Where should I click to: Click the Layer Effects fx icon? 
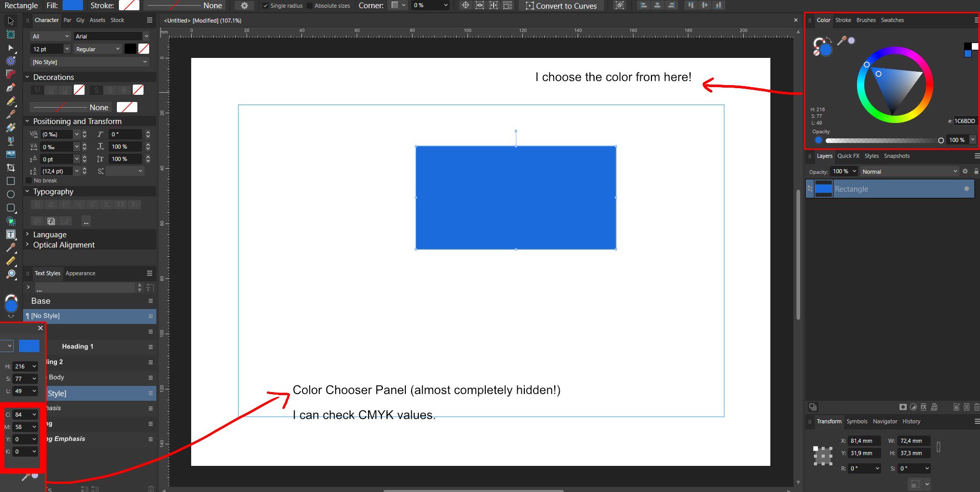pos(923,407)
